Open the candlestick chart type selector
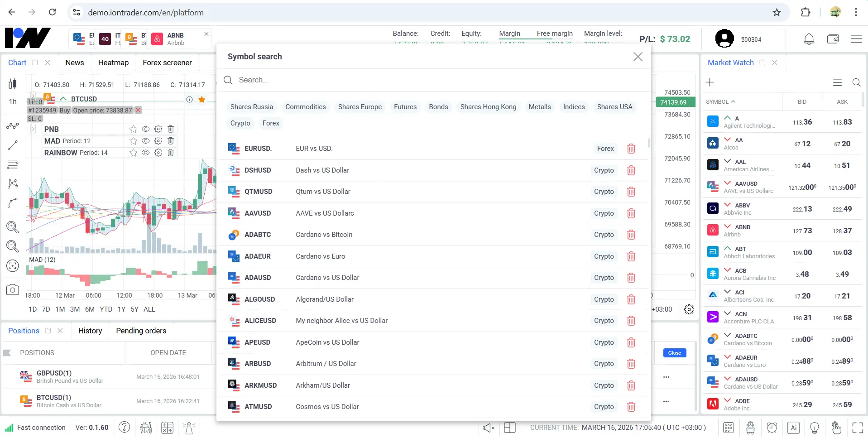Viewport: 868px width, 438px height. click(13, 83)
